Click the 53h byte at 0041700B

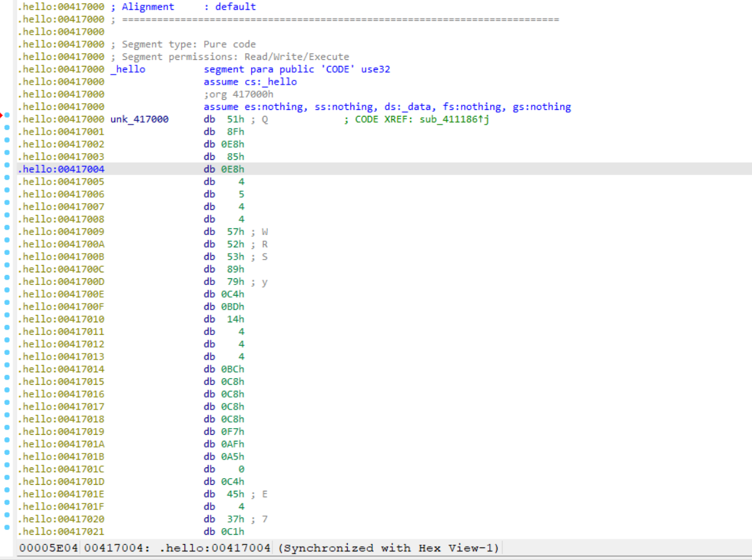coord(236,257)
